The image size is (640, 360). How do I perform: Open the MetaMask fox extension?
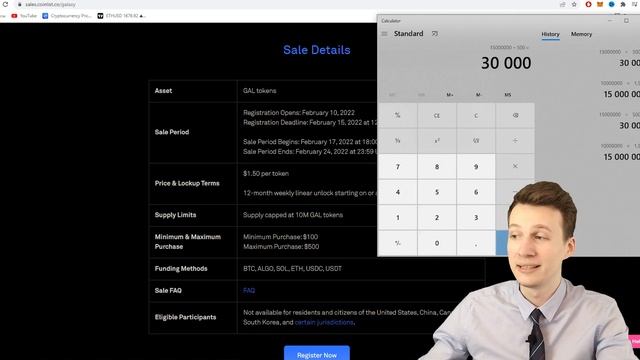tap(600, 4)
